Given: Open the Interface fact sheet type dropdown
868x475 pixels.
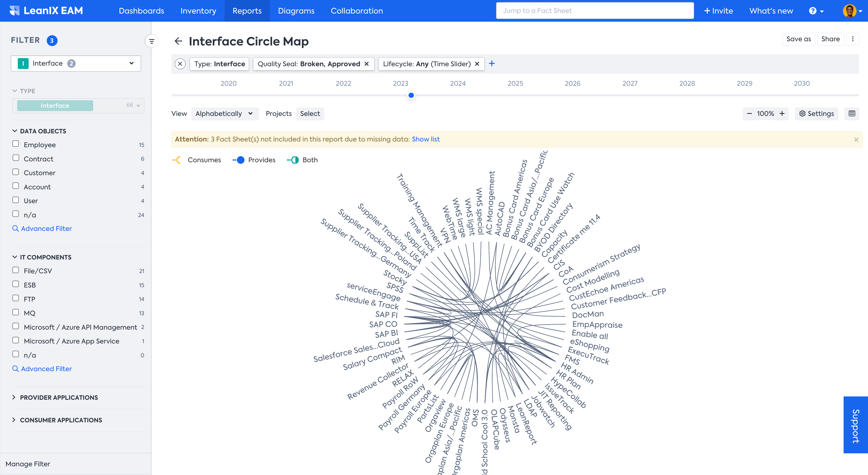Looking at the screenshot, I should tap(76, 63).
